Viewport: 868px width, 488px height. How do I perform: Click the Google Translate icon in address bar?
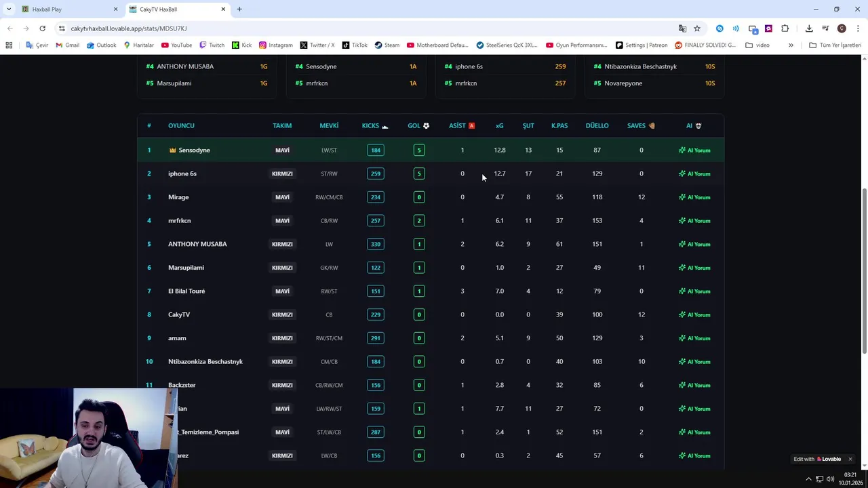click(x=682, y=28)
